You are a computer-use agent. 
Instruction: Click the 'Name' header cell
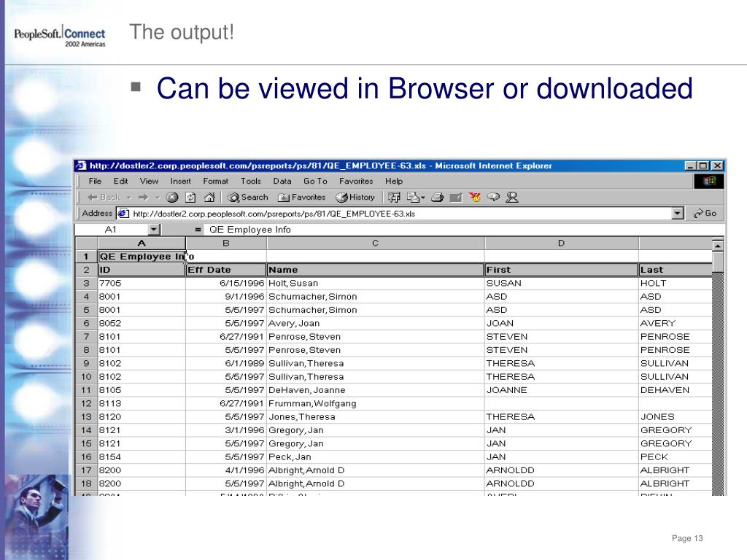pos(376,270)
